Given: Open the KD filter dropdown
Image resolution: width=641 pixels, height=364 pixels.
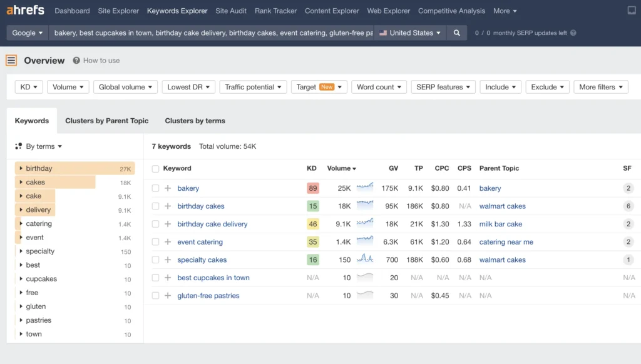Looking at the screenshot, I should pyautogui.click(x=29, y=87).
